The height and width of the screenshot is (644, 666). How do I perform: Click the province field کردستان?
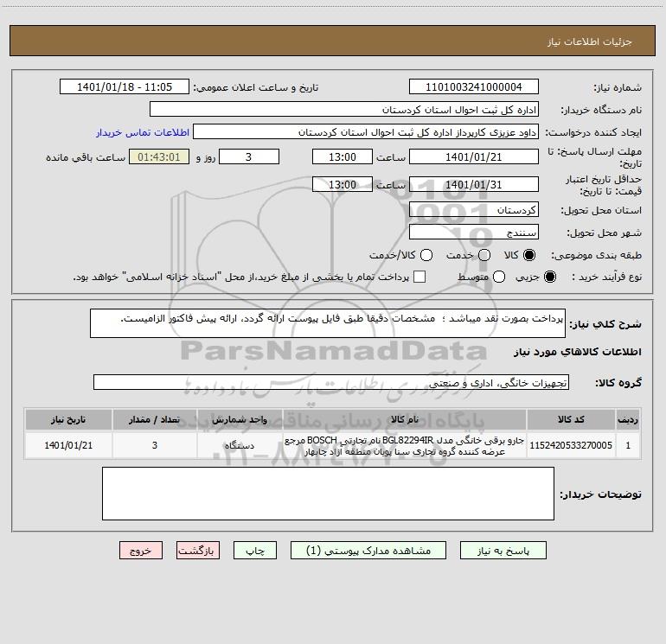474,209
